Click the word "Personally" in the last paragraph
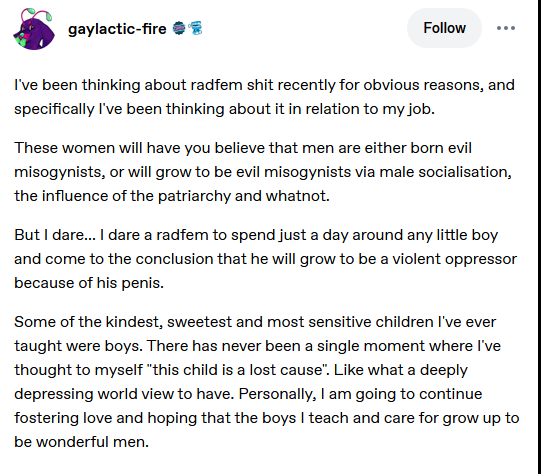The height and width of the screenshot is (474, 541). [277, 394]
